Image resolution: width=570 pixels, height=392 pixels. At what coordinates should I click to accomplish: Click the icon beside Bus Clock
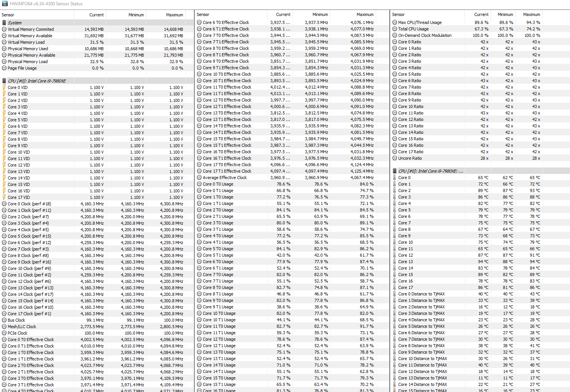coord(4,320)
